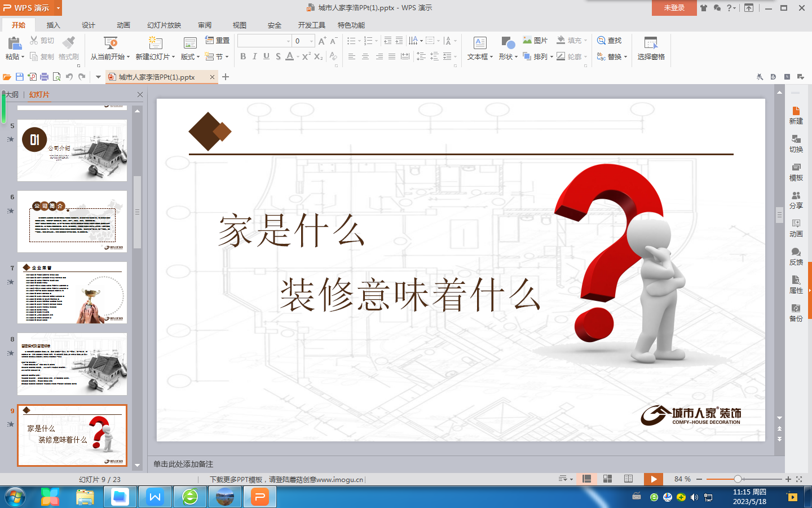812x508 pixels.
Task: Open the 查找 find tool
Action: tap(609, 41)
